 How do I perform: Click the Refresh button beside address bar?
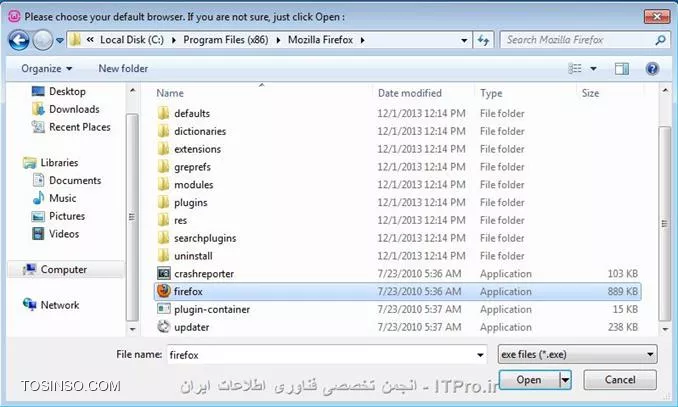(x=483, y=40)
